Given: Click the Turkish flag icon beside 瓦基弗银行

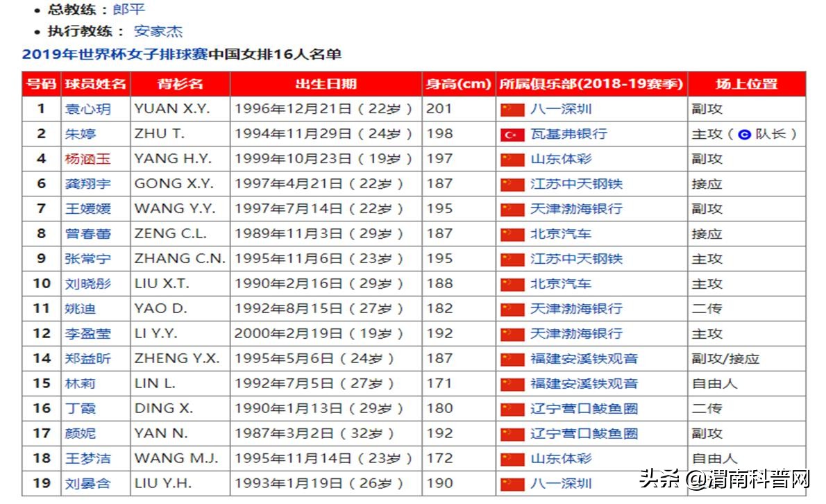Looking at the screenshot, I should coord(512,135).
